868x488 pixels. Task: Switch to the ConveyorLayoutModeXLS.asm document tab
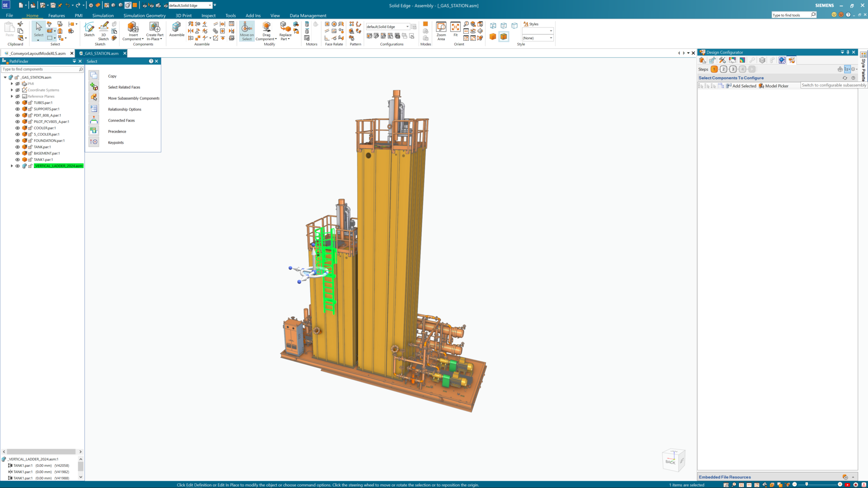37,53
